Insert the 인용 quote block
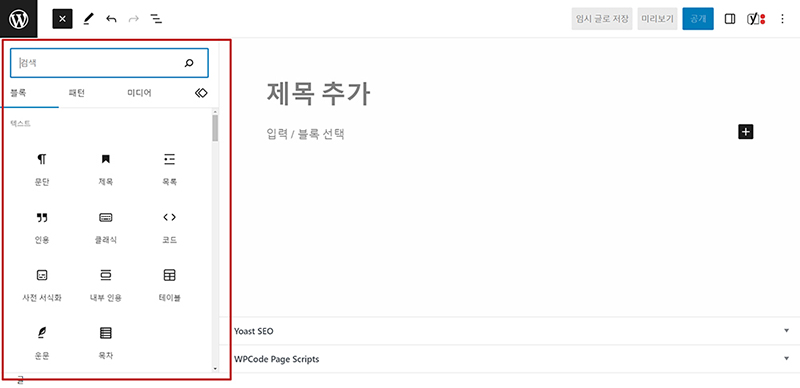The height and width of the screenshot is (388, 800). point(42,228)
